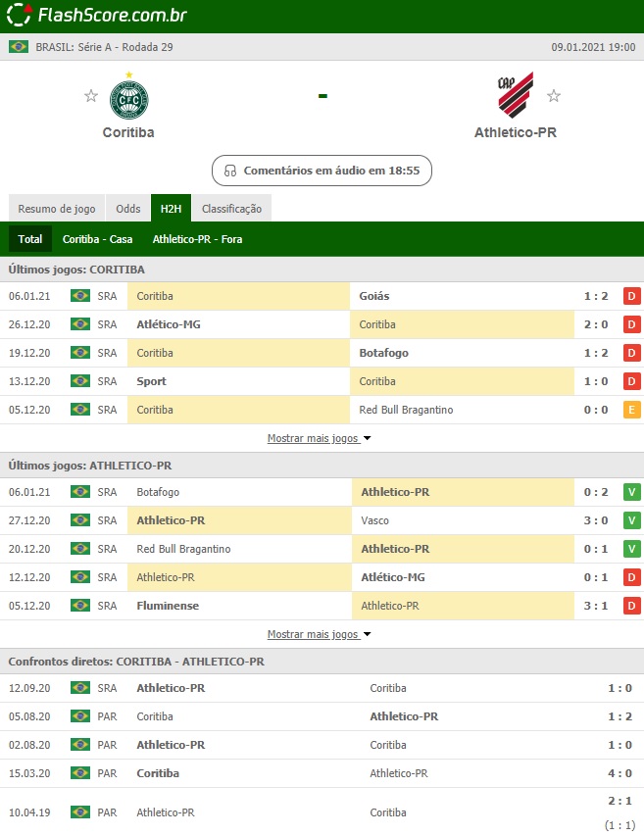Click the 2 : 1 score in the 10.04.19 row
The image size is (644, 836).
pos(620,801)
